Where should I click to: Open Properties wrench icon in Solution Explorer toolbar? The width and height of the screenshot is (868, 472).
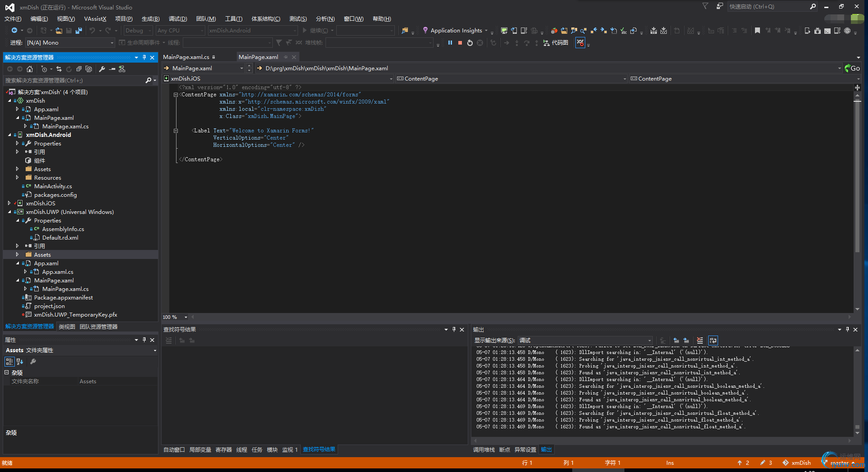(102, 69)
